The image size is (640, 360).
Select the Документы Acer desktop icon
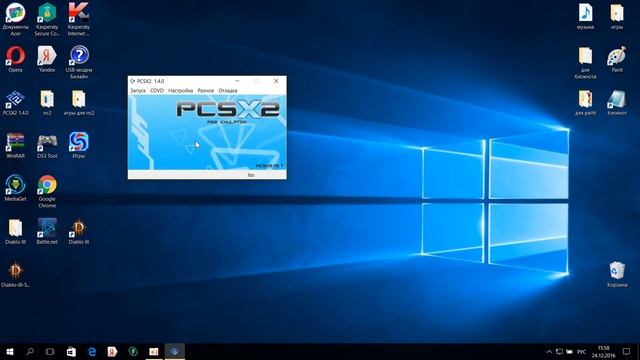(x=16, y=19)
